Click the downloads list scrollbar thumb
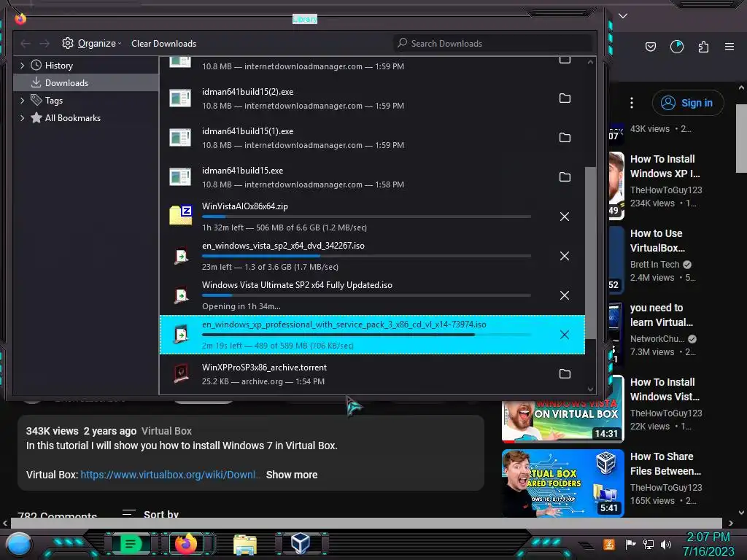 [590, 253]
